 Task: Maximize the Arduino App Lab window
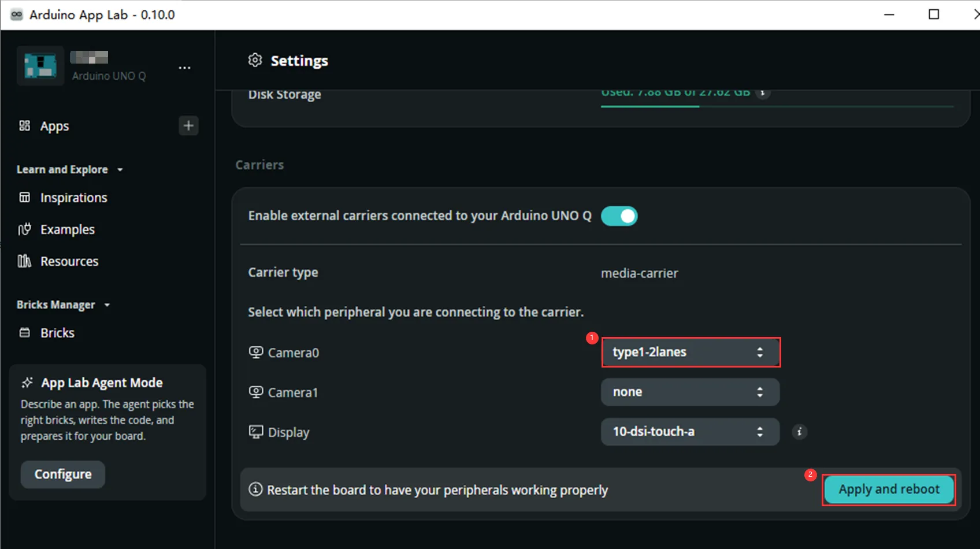click(934, 14)
